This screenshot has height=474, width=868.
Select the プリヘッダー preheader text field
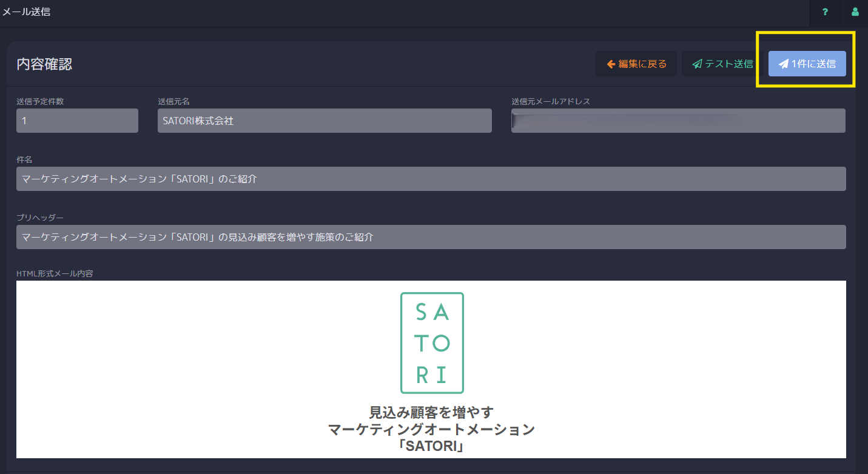[431, 236]
